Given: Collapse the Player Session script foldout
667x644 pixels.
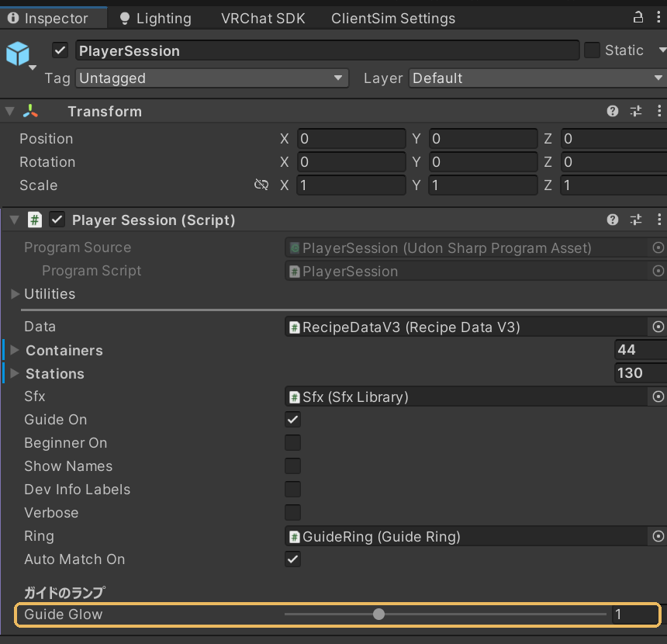Looking at the screenshot, I should click(15, 220).
